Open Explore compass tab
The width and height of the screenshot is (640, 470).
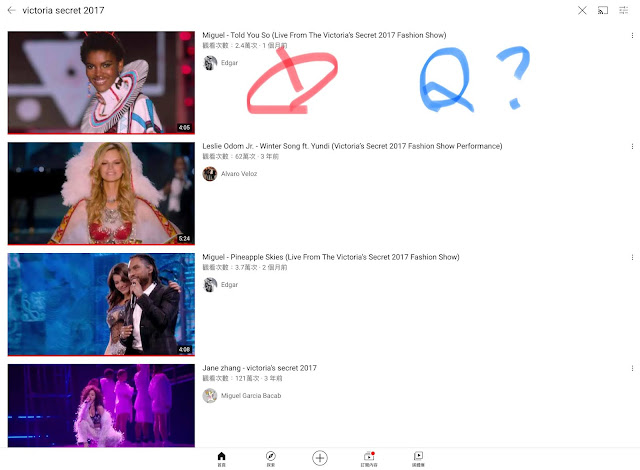(x=271, y=459)
